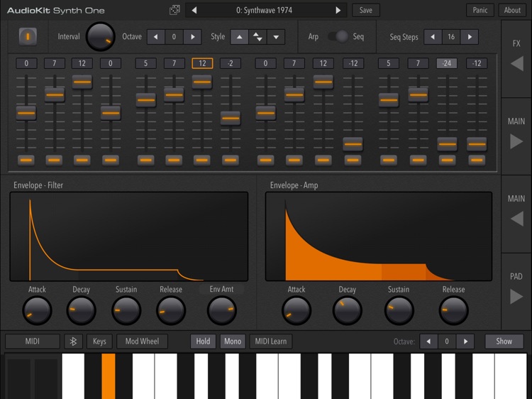Click the preset name Synthwave 1974
This screenshot has height=399, width=532.
265,10
